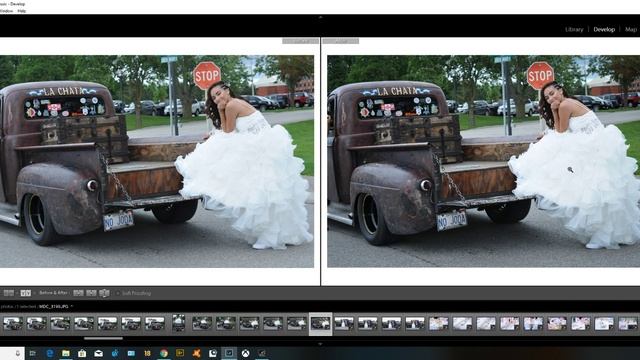Select the last thumbnail at filmstrip right end
Viewport: 640px width, 360px height.
[x=628, y=324]
